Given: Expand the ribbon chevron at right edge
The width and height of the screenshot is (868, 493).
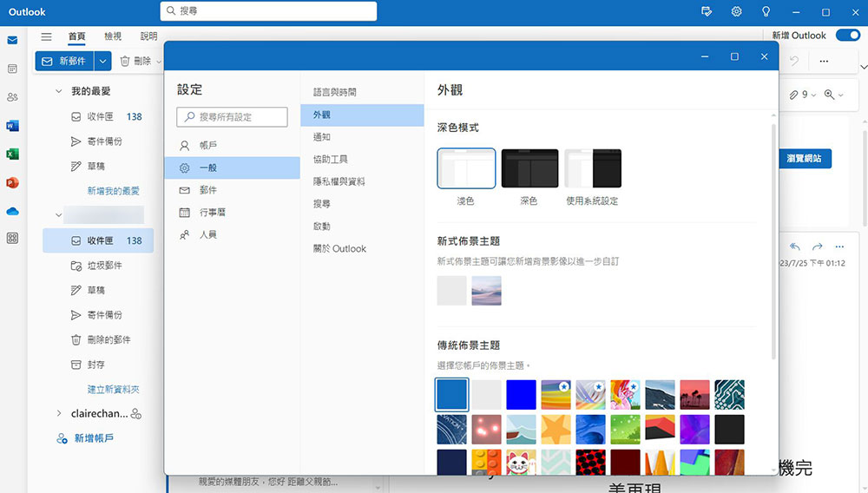Looking at the screenshot, I should [x=864, y=67].
